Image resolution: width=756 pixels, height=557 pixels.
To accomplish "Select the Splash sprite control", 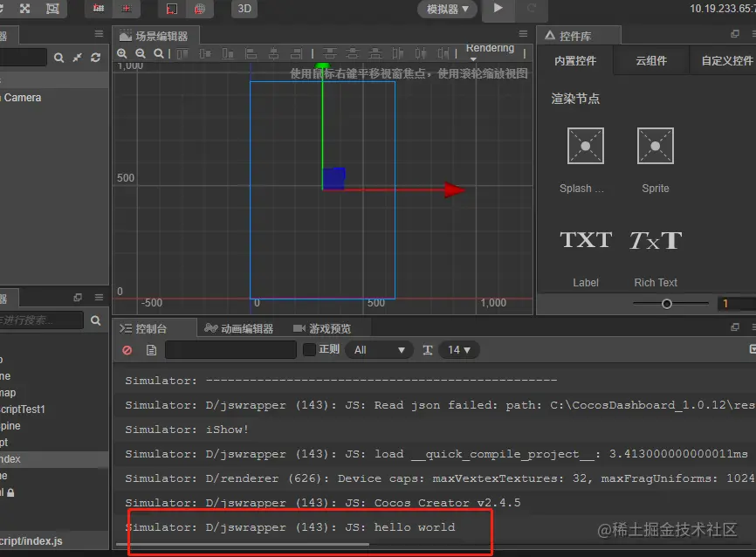I will (x=585, y=160).
